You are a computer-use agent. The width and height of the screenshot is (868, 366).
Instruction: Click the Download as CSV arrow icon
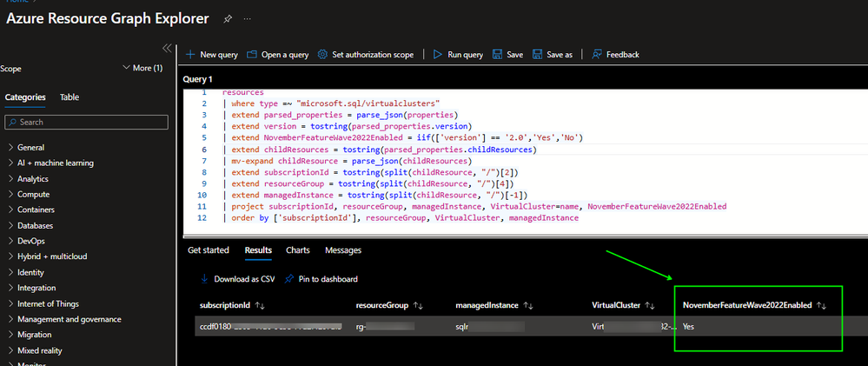pyautogui.click(x=204, y=278)
